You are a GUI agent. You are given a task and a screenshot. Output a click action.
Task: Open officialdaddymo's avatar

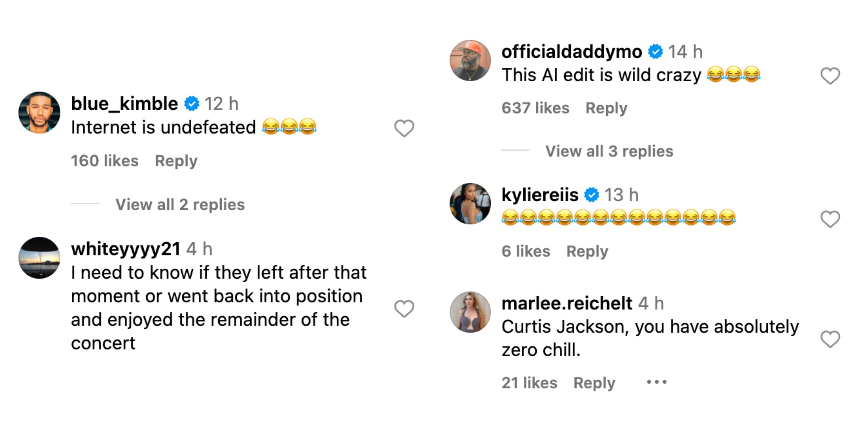pyautogui.click(x=470, y=61)
